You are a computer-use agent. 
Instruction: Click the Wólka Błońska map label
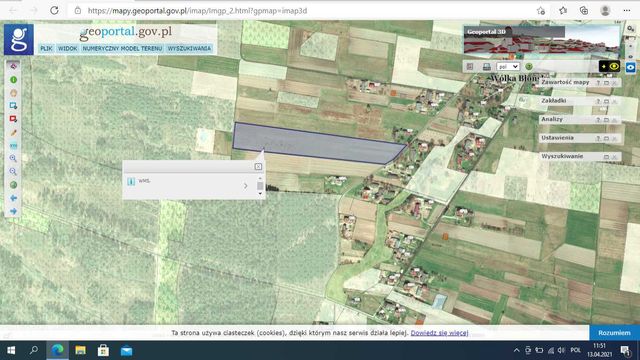[x=516, y=78]
